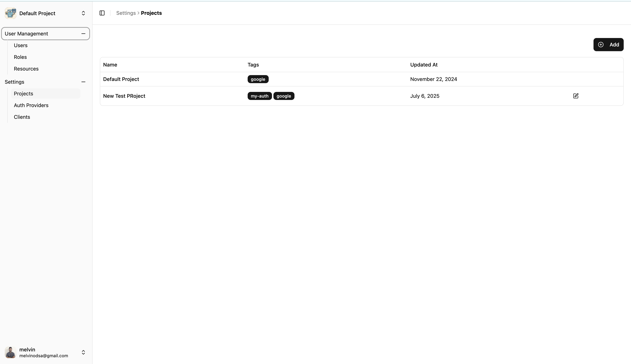Screen dimensions: 631x364
Task: Open the Default Project row in the table
Action: pyautogui.click(x=121, y=79)
